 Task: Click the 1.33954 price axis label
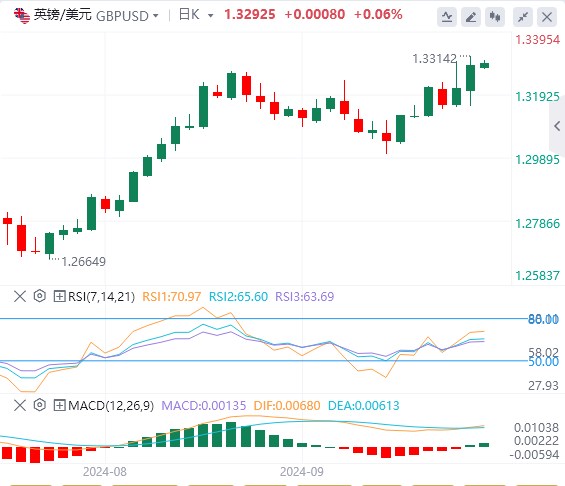(x=537, y=40)
